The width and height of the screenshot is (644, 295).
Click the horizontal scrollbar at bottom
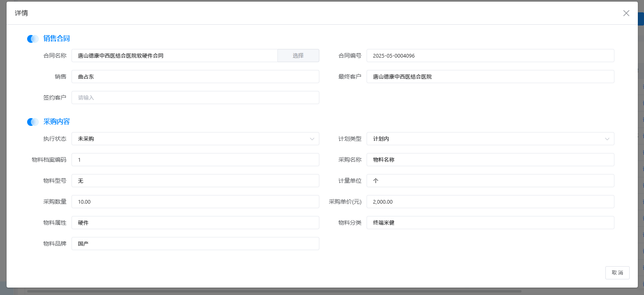click(x=274, y=291)
